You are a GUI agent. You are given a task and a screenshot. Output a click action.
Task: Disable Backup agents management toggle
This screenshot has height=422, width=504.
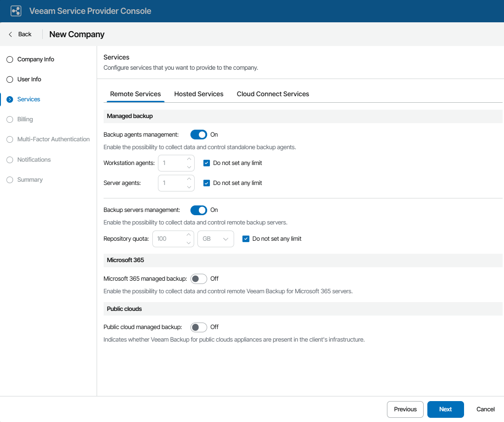click(199, 135)
